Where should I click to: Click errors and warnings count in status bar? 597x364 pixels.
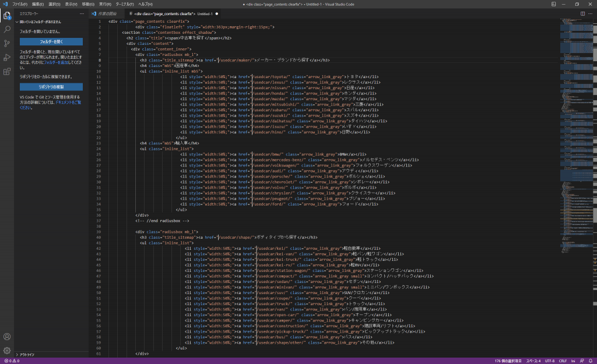click(x=12, y=361)
